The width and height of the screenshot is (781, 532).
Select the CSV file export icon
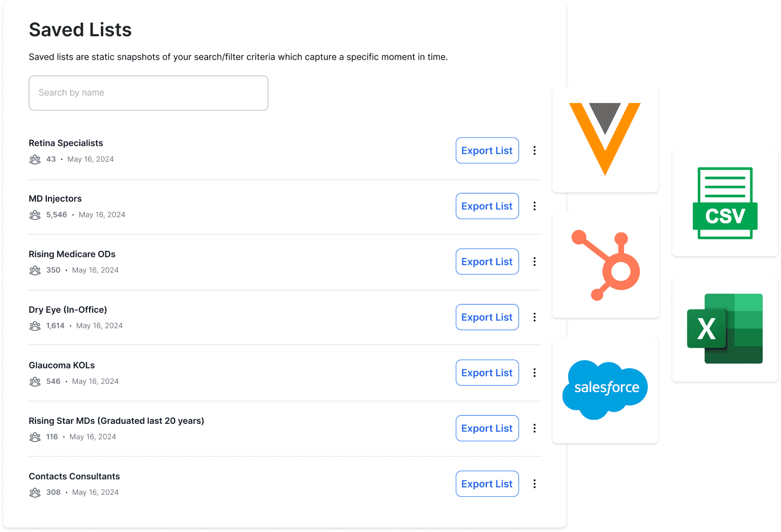click(725, 203)
